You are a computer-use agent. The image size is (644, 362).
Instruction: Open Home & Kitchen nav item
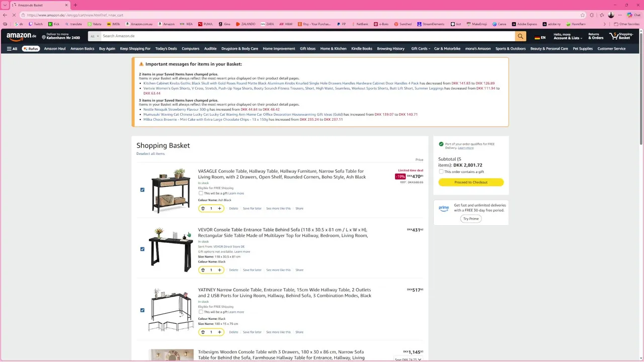[x=334, y=49]
